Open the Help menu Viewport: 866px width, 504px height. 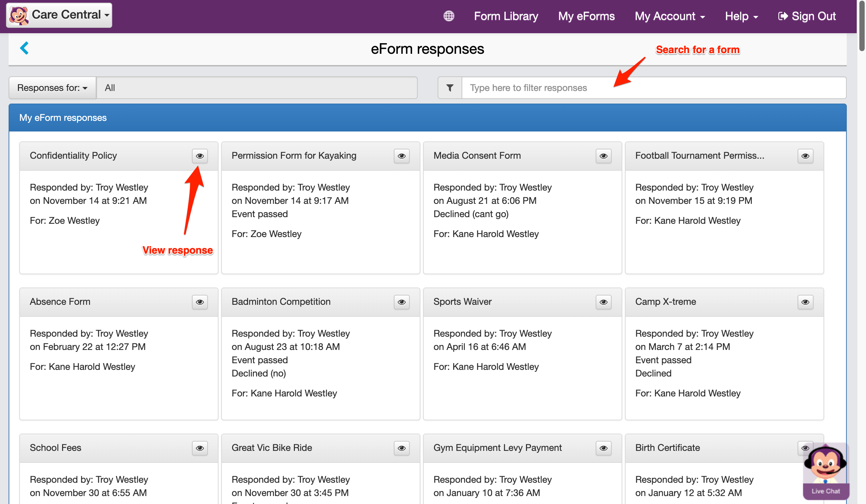coord(741,16)
